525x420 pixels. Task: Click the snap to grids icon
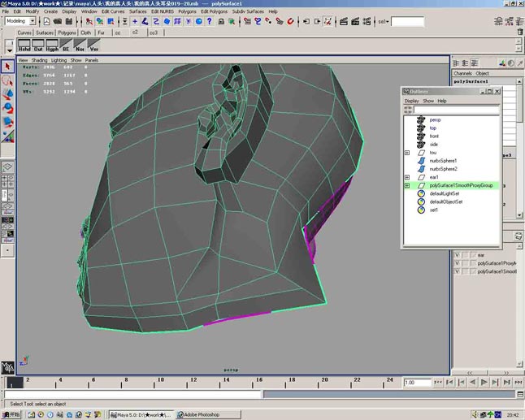click(247, 21)
